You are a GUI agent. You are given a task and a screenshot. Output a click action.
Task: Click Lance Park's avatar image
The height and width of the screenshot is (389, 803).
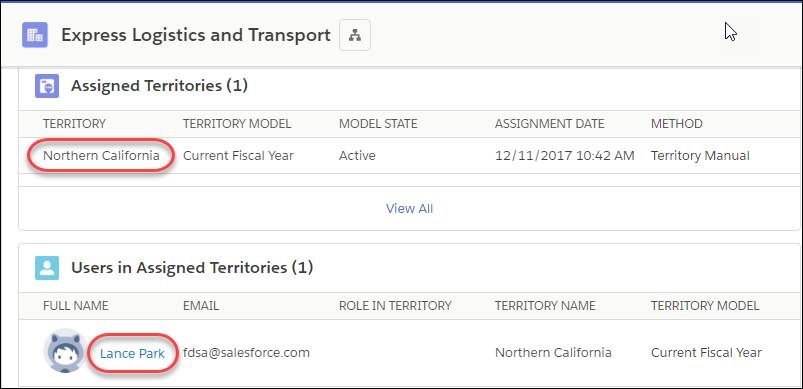click(65, 351)
